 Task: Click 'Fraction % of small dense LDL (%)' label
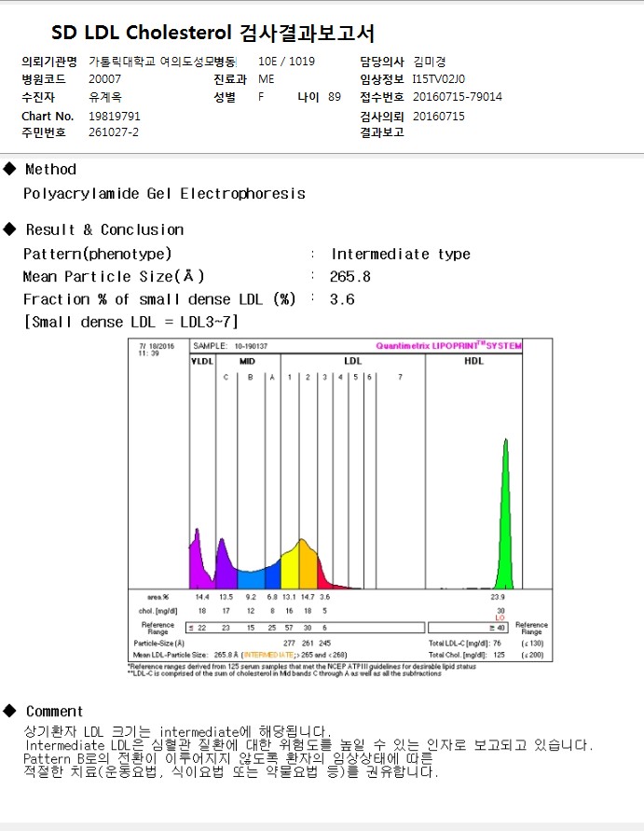click(x=158, y=299)
